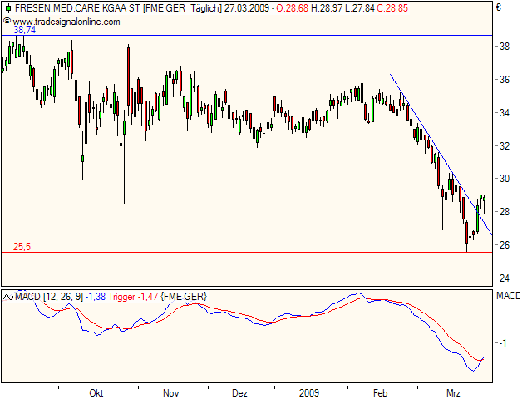Click the € currency label above the price axis
This screenshot has width=532, height=399.
tap(498, 8)
